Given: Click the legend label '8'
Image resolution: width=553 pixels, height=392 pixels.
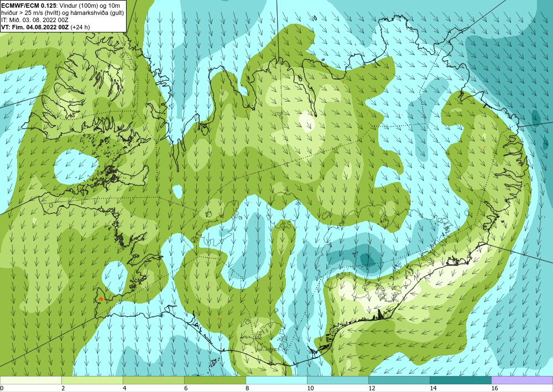Looking at the screenshot, I should click(x=247, y=389).
